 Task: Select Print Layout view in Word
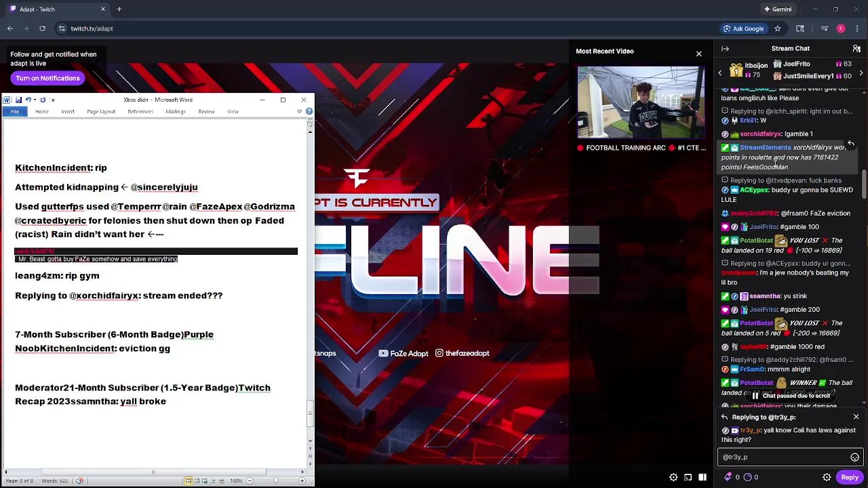[188, 481]
